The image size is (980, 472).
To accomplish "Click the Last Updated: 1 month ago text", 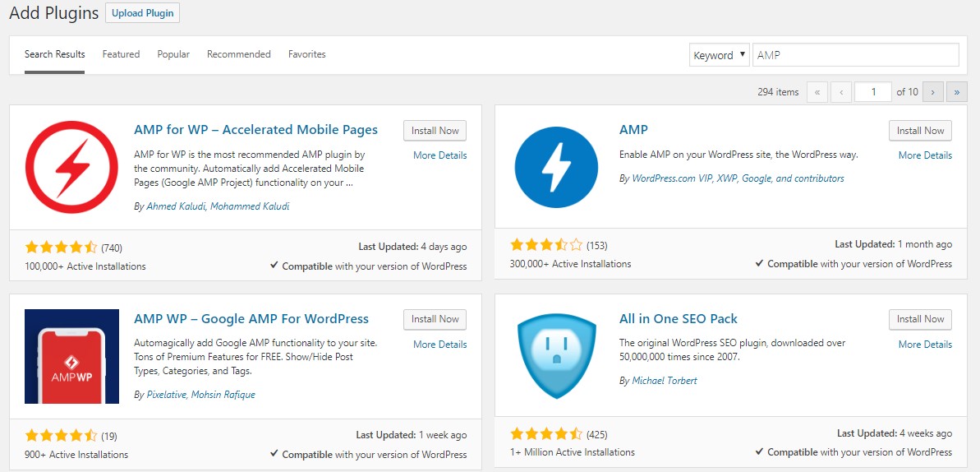I will [894, 244].
